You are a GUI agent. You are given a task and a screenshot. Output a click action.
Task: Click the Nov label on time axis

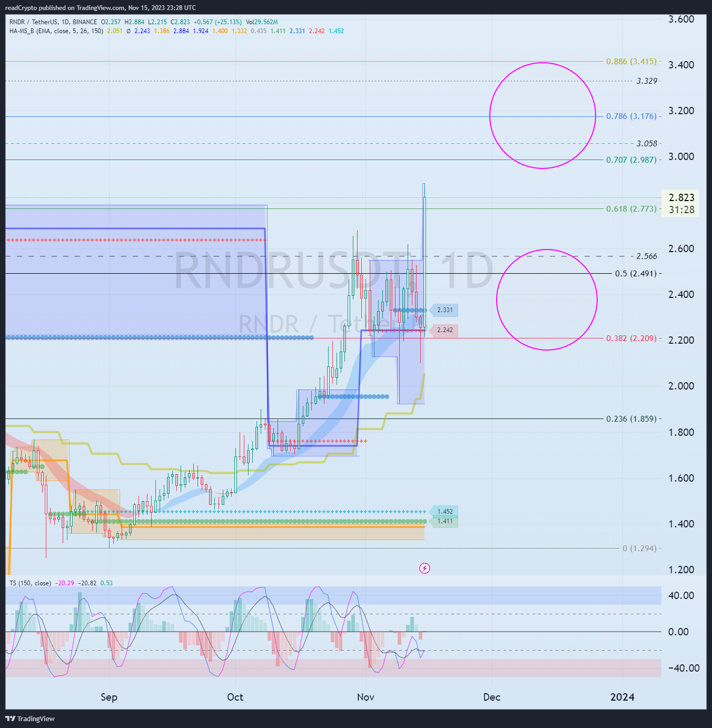point(365,697)
